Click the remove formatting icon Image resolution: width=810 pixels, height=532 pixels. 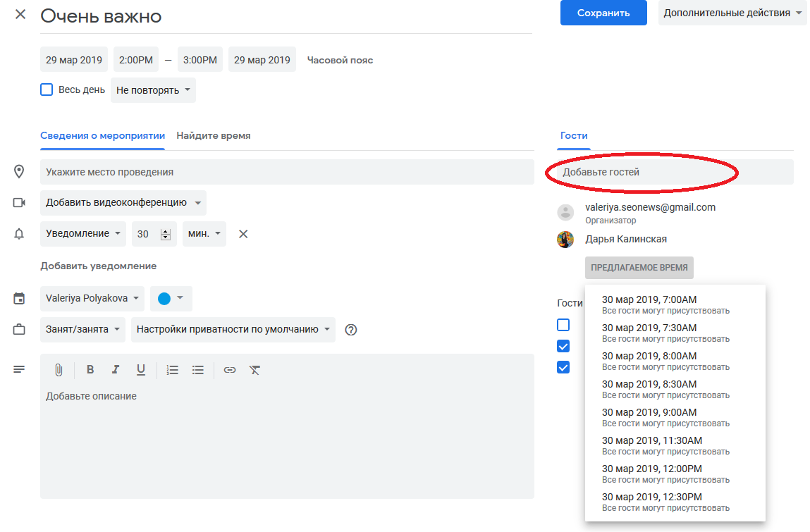tap(255, 370)
